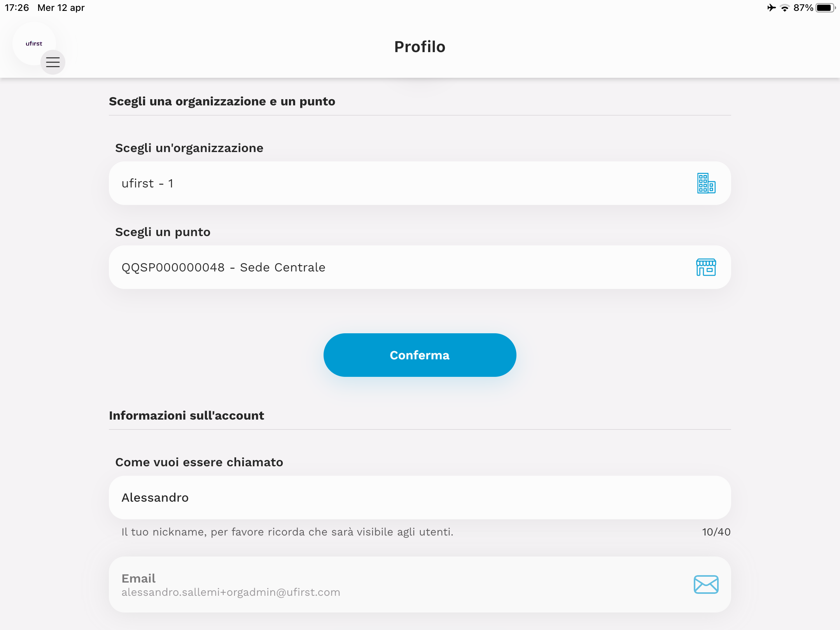Click the Come vuoi essere chiamato label
Screen dimensions: 840x630
coord(199,462)
